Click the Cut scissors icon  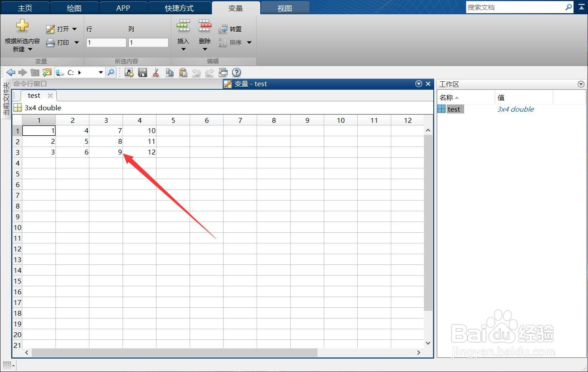(156, 72)
